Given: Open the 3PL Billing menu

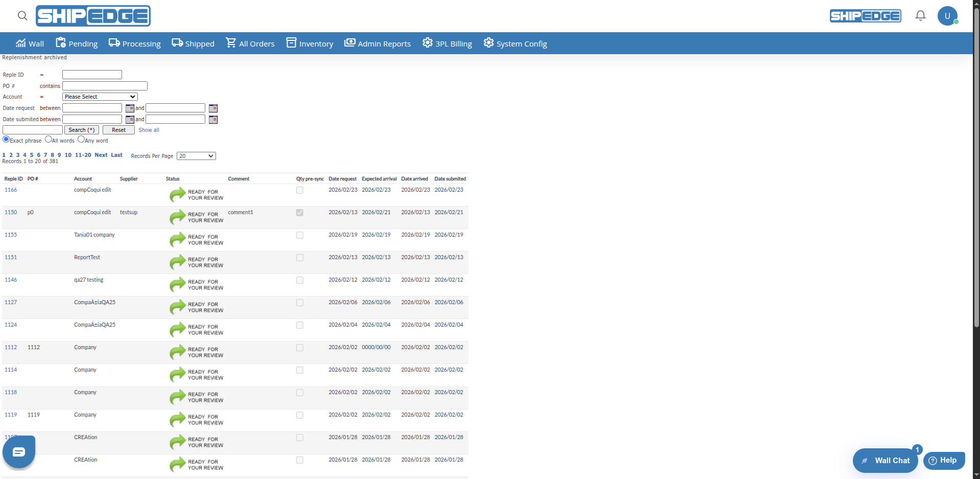Looking at the screenshot, I should [447, 43].
